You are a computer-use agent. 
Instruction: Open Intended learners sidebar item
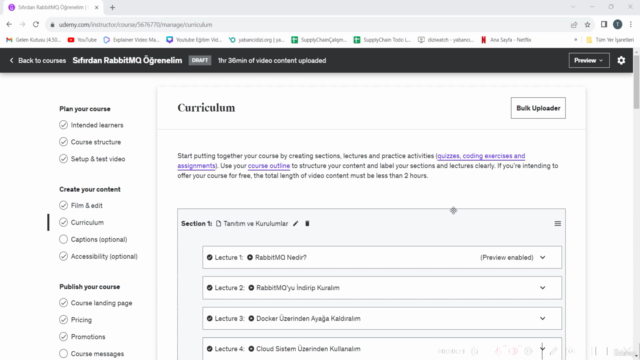tap(97, 125)
